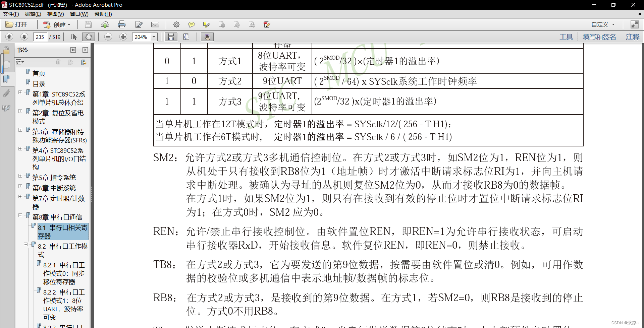The width and height of the screenshot is (644, 328).
Task: Expand 第4章 I/O口结构 bookmark
Action: point(20,148)
